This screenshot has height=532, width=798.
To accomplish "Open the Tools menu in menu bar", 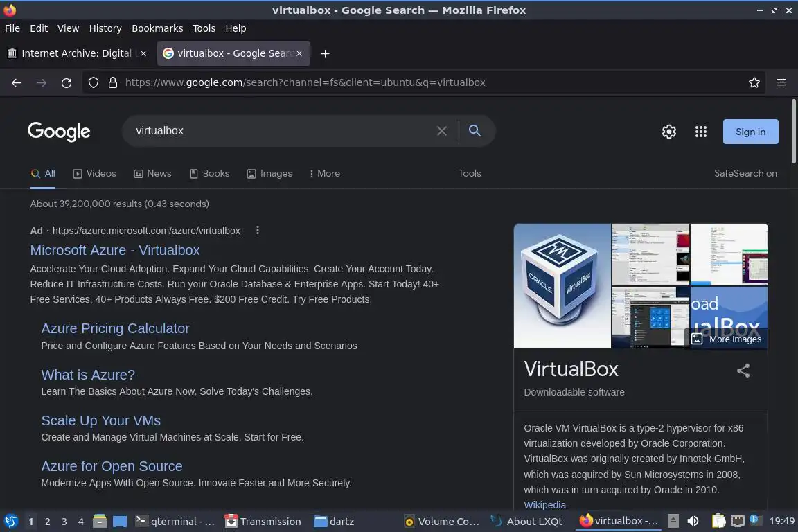I will click(204, 28).
